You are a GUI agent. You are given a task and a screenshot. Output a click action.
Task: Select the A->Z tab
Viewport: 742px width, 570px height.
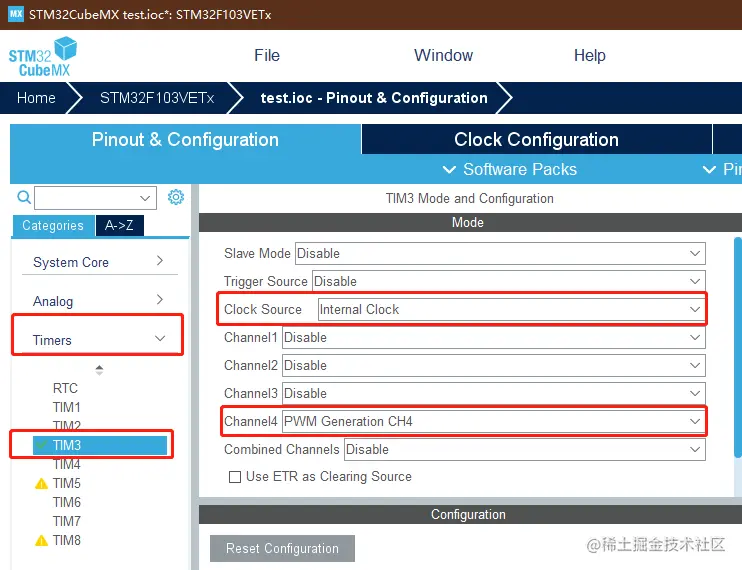click(119, 225)
